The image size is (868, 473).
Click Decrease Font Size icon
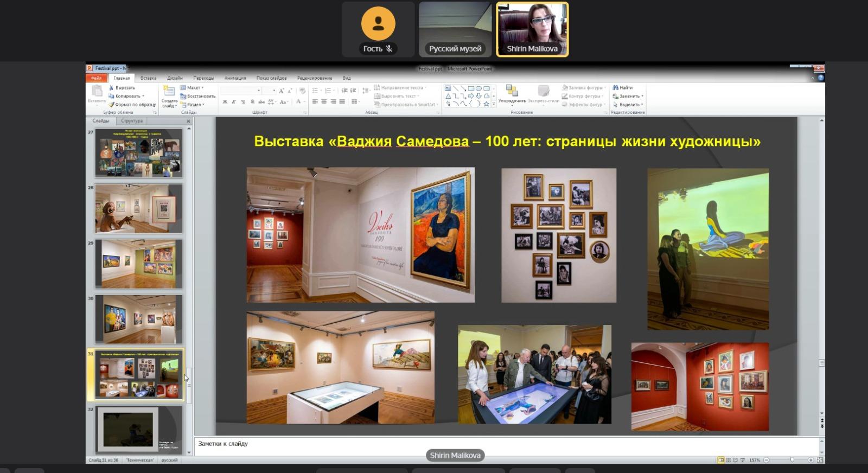click(x=290, y=91)
